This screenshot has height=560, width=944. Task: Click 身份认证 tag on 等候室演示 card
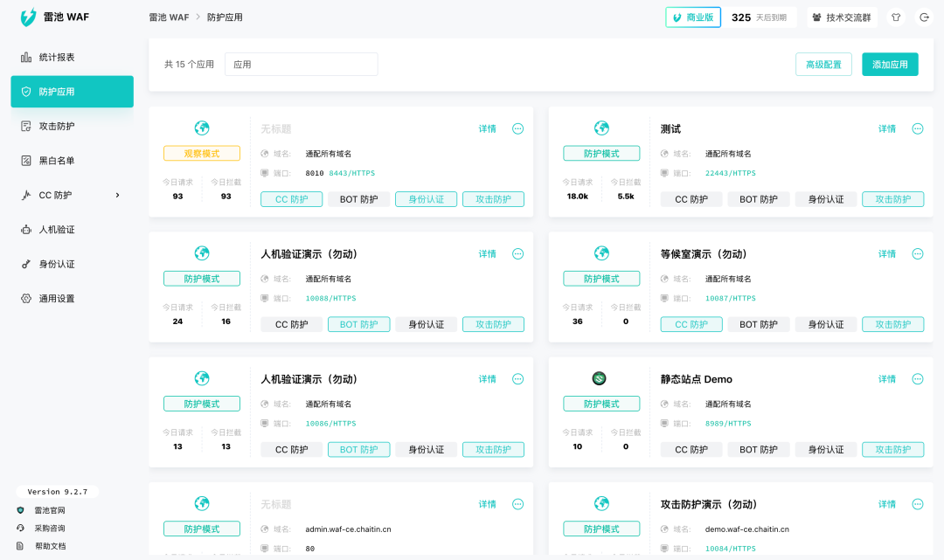point(826,324)
